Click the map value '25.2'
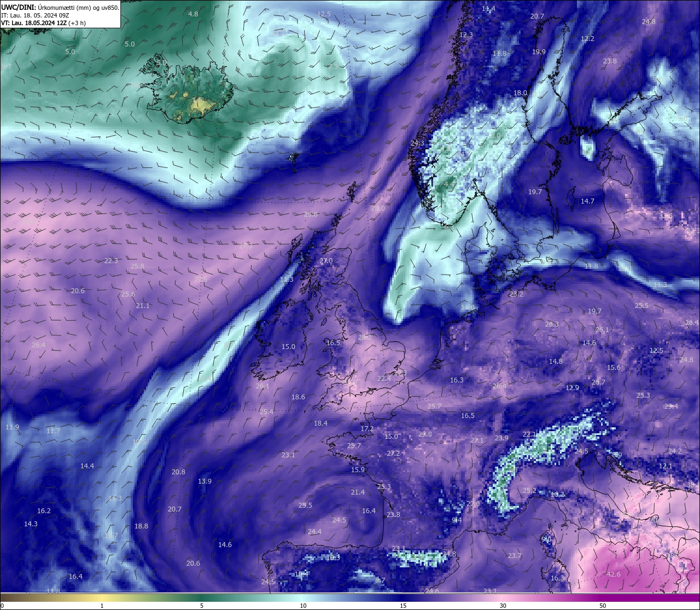Image resolution: width=700 pixels, height=610 pixels. tap(529, 490)
